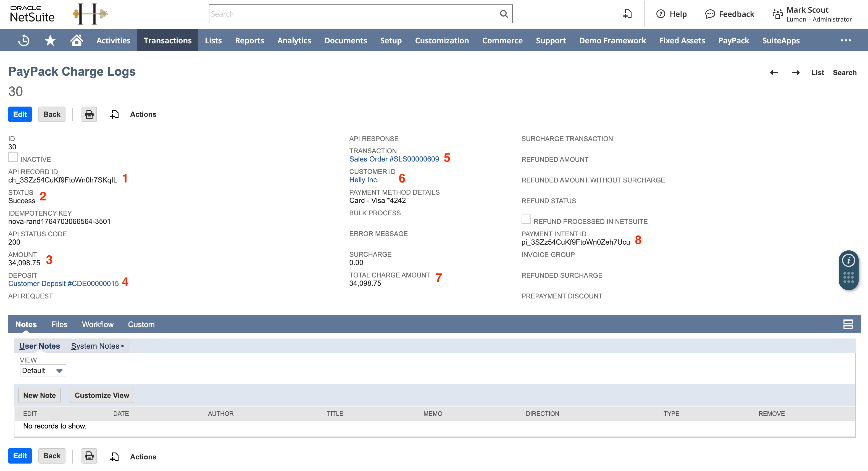The image size is (868, 471).
Task: Go to next record arrow
Action: click(796, 73)
